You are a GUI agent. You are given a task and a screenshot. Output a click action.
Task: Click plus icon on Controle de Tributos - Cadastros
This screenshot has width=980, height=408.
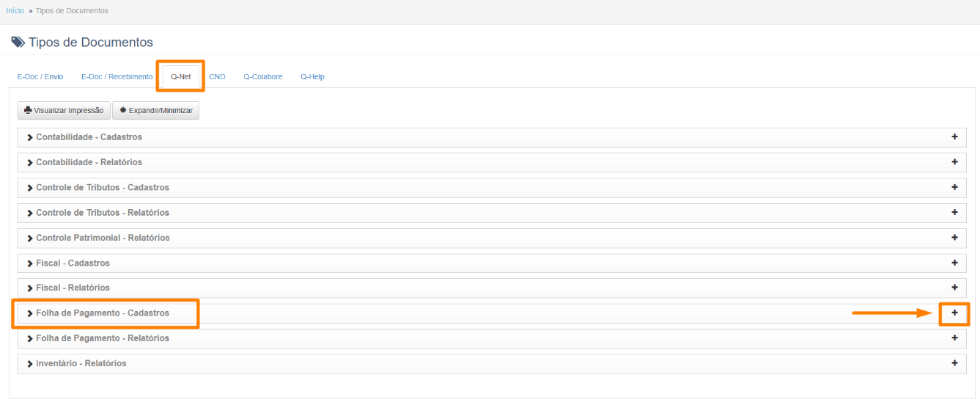[954, 187]
